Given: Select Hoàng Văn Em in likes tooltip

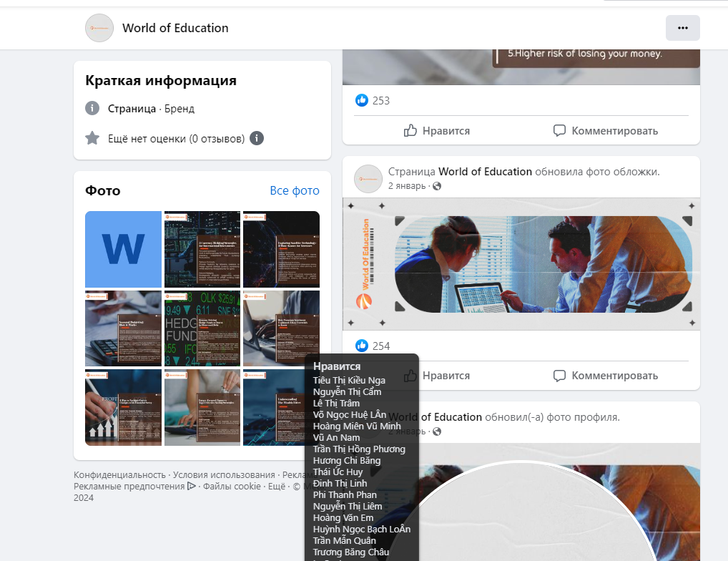Looking at the screenshot, I should click(343, 518).
